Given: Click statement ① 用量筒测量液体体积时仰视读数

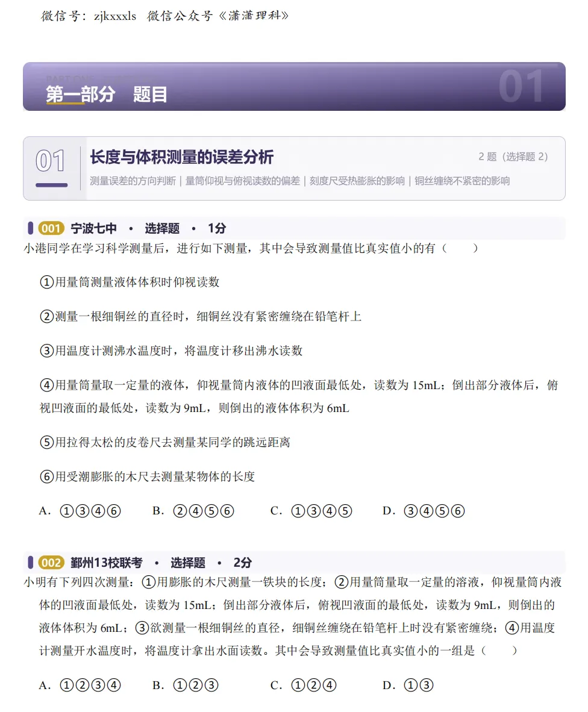Looking at the screenshot, I should click(x=130, y=283).
